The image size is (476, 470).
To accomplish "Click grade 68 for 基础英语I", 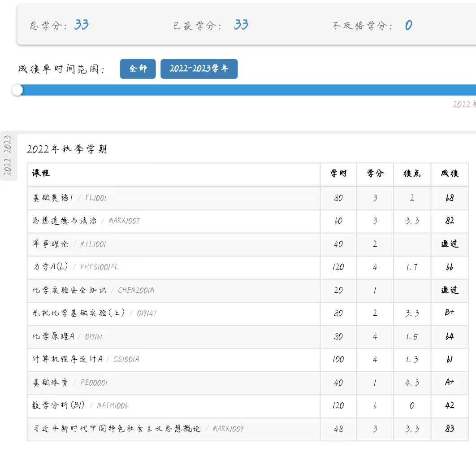I will pyautogui.click(x=450, y=198).
